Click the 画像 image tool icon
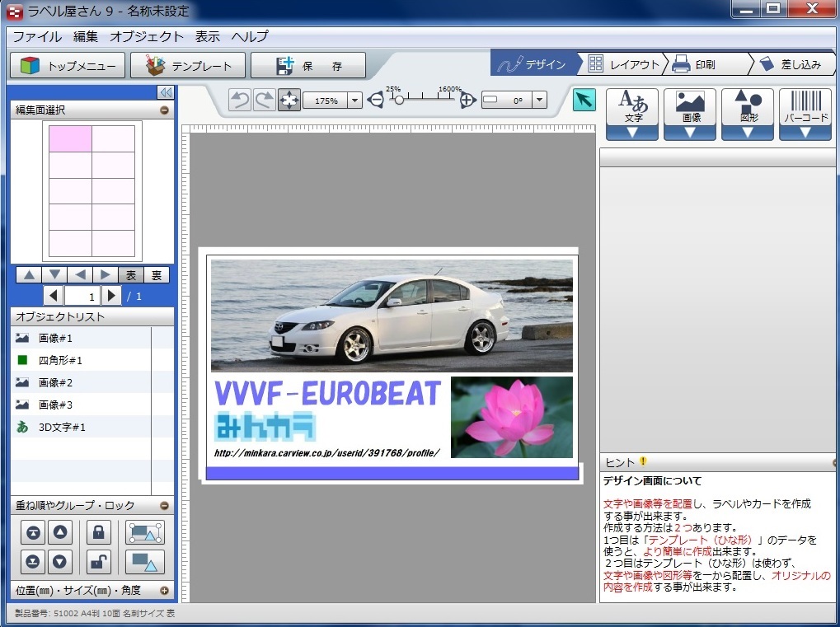The height and width of the screenshot is (627, 840). (690, 106)
